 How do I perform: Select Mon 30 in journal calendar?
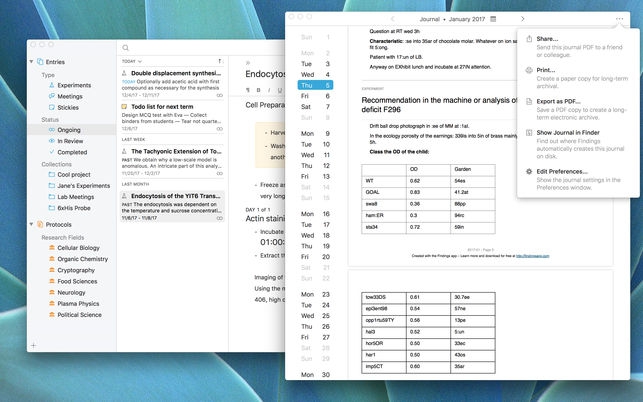pos(315,375)
